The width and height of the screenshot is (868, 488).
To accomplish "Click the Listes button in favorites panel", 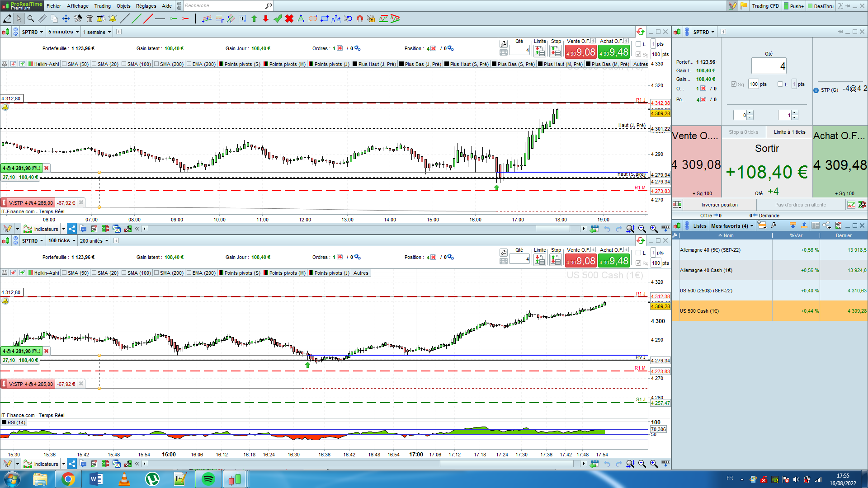I will point(700,226).
